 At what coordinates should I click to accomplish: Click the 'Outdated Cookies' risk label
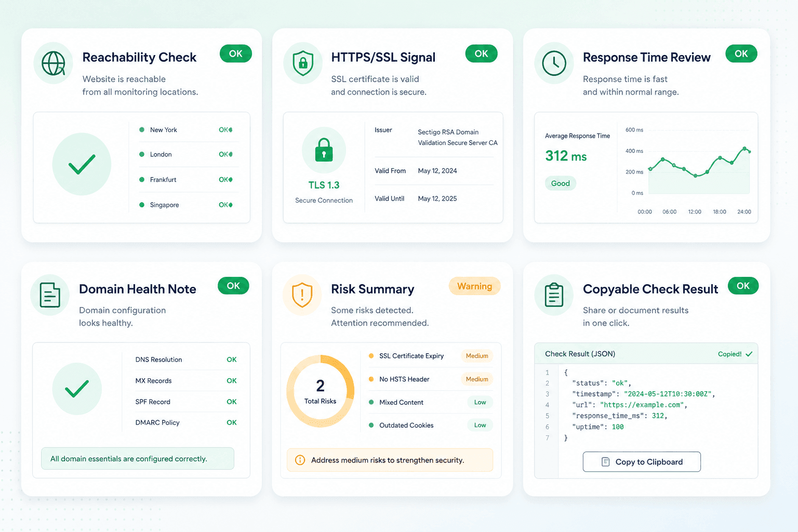coord(406,425)
